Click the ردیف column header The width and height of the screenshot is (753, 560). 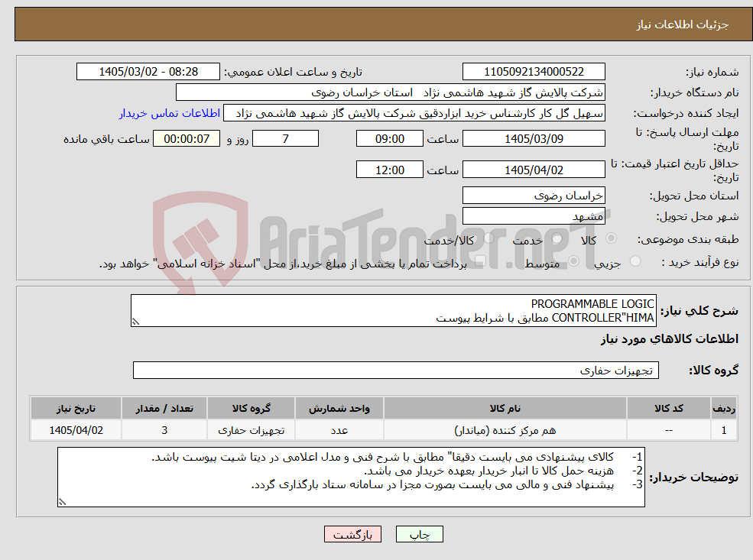[x=724, y=409]
